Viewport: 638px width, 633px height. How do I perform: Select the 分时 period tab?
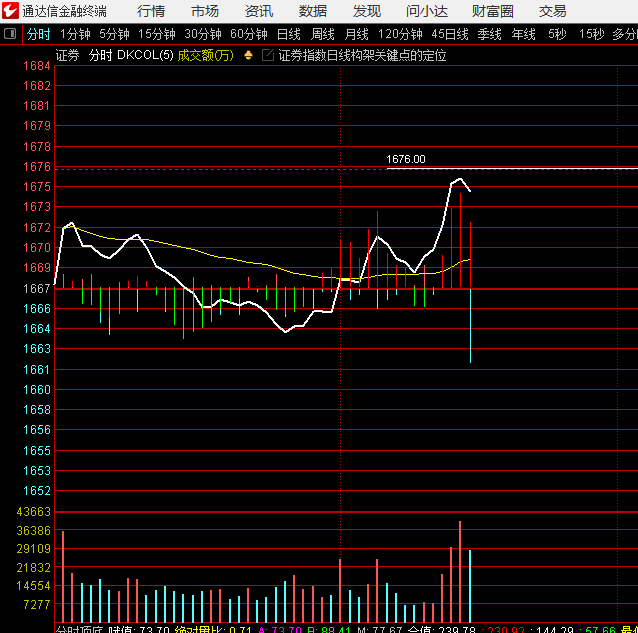click(39, 34)
